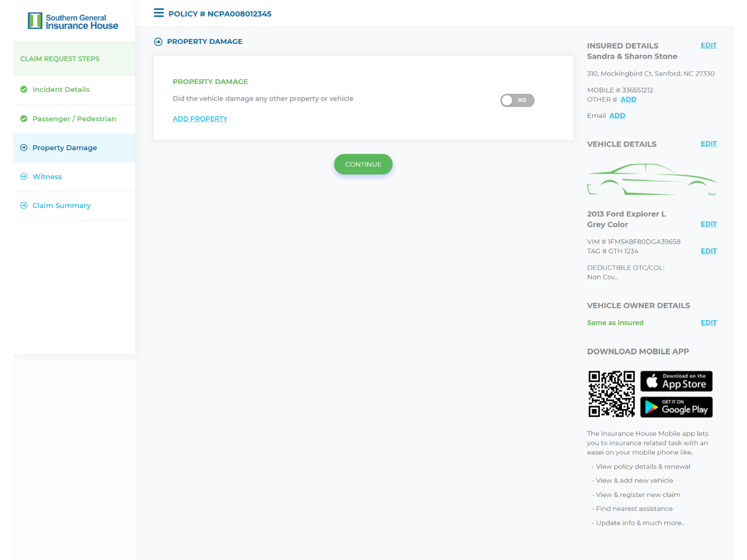Click the arrow icon near the PROPERTY DAMAGE heading
The image size is (747, 560).
pos(158,42)
